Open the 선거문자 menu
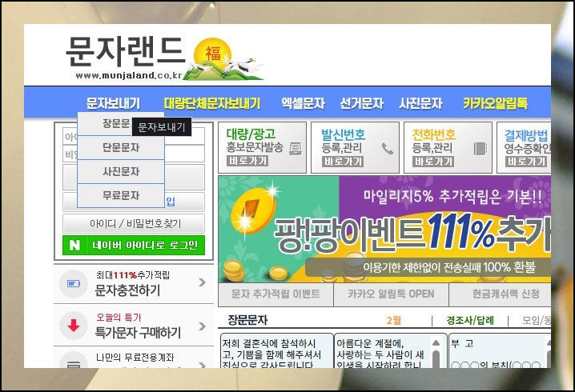Viewport: 575px width, 392px height. click(x=361, y=103)
